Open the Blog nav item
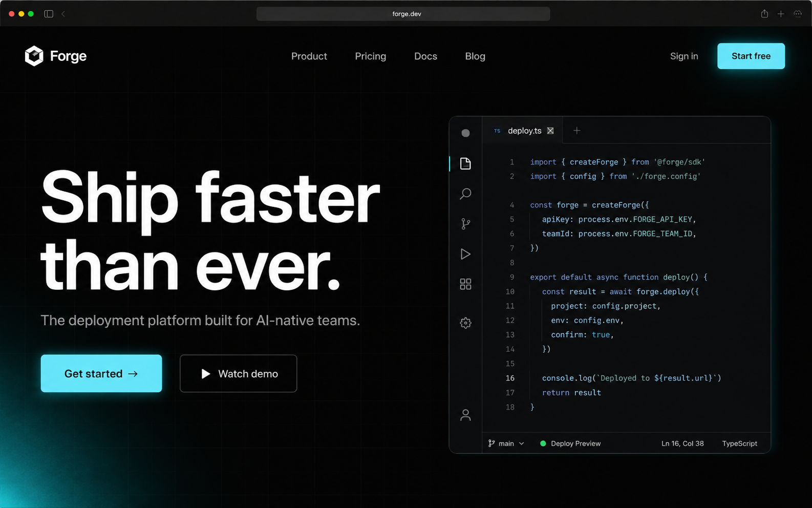812x508 pixels. 475,56
